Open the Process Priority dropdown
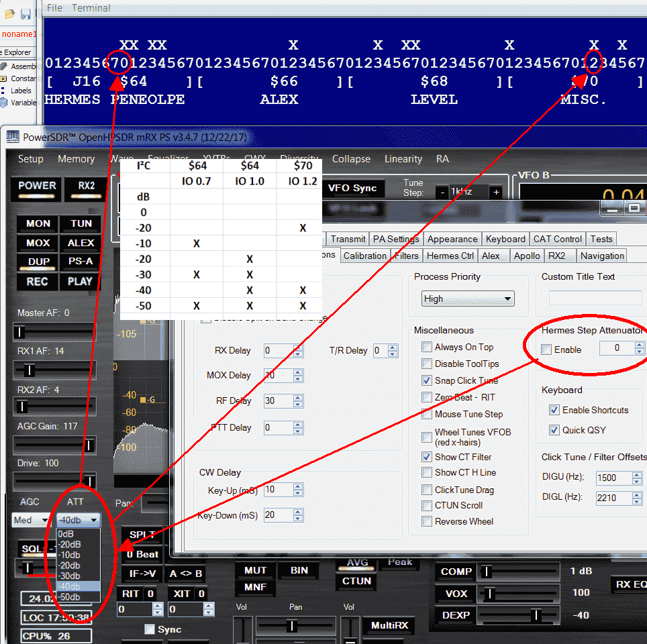The width and height of the screenshot is (647, 644). coord(468,299)
